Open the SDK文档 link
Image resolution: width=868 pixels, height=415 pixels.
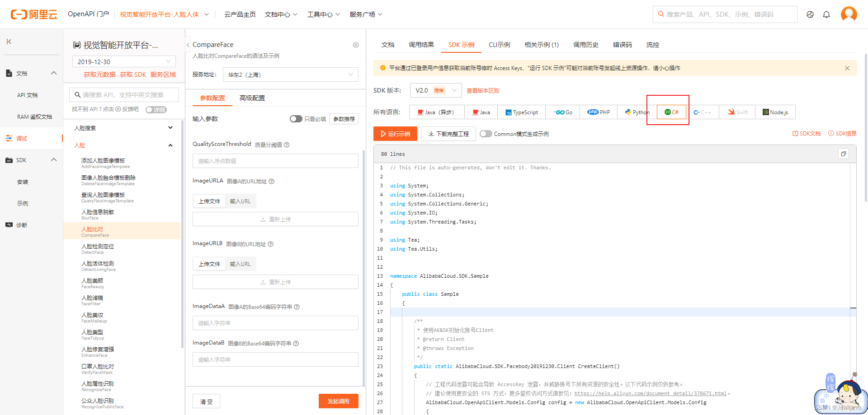pyautogui.click(x=807, y=134)
